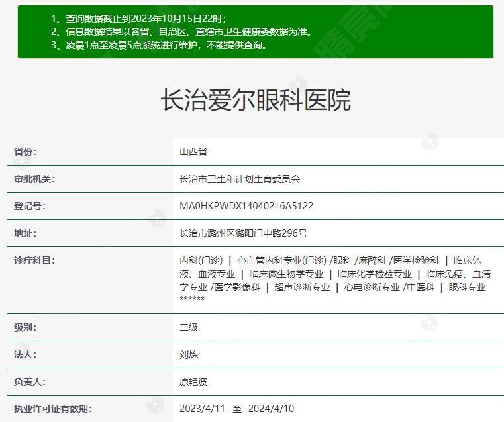Select address 长治市潞州区潞阳门中路296号
The height and width of the screenshot is (422, 504).
tap(243, 233)
